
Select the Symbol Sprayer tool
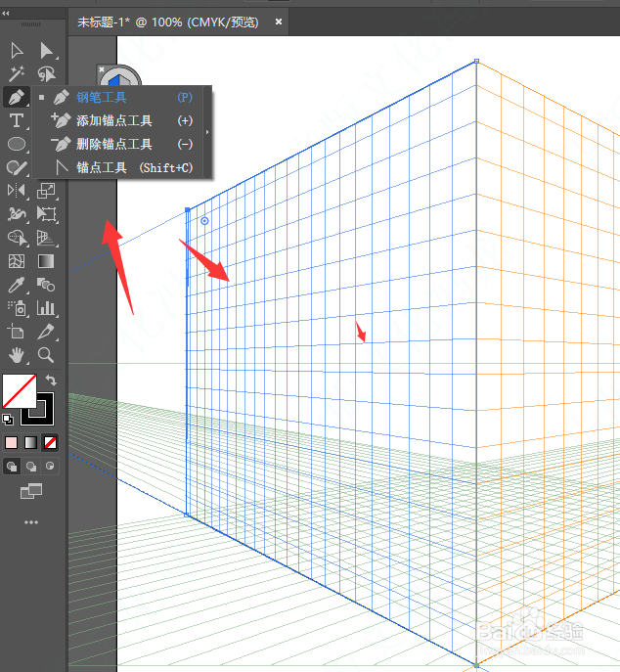pyautogui.click(x=17, y=308)
